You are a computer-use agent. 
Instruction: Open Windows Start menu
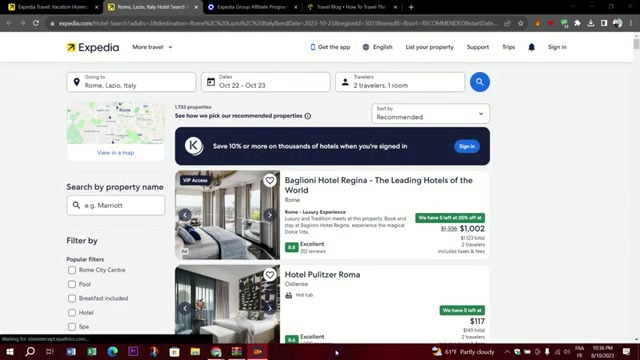10,351
